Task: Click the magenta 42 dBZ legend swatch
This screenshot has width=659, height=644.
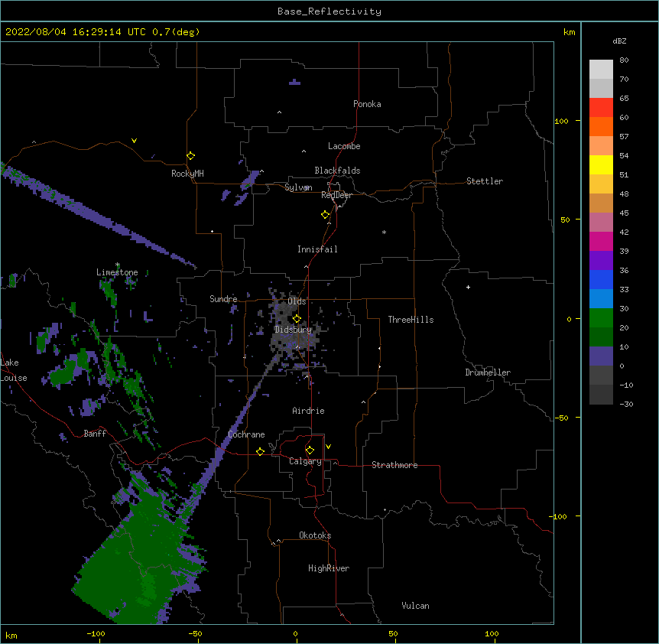Action: (601, 241)
